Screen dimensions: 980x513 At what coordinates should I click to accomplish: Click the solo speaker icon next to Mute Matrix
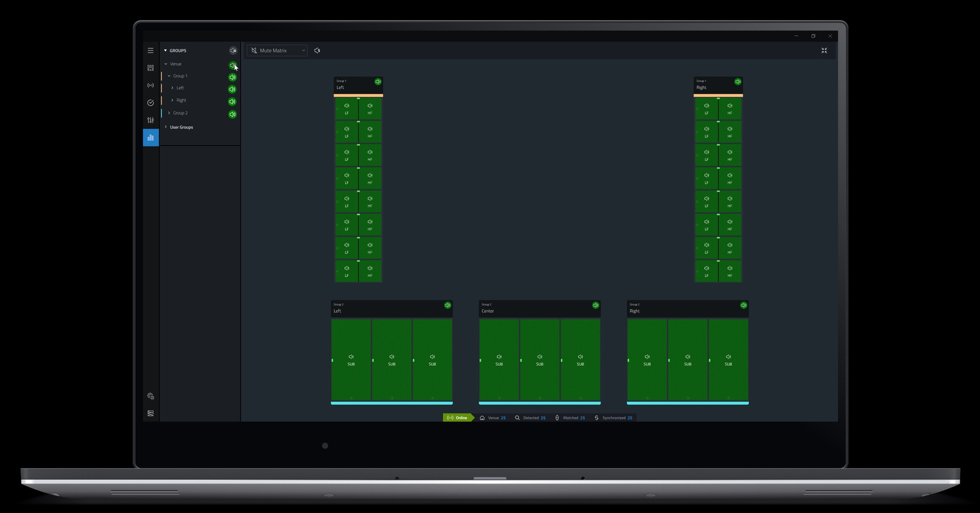(x=317, y=51)
